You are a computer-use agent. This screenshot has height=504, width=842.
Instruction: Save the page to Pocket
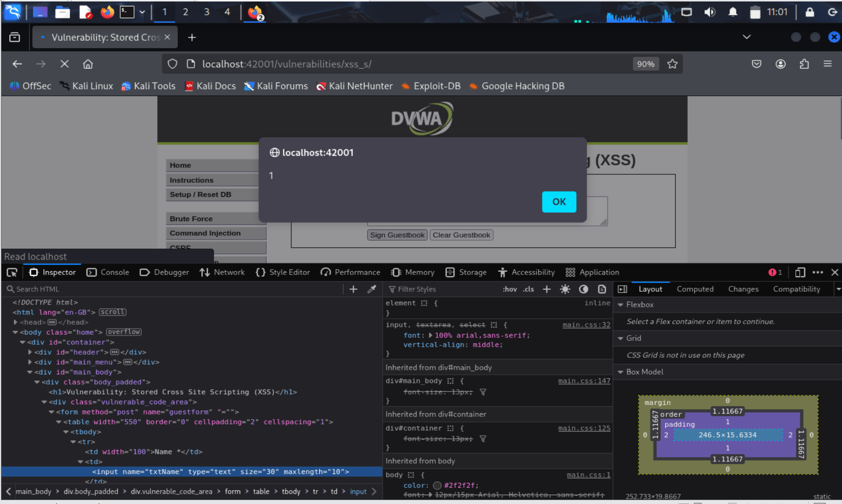pyautogui.click(x=757, y=64)
